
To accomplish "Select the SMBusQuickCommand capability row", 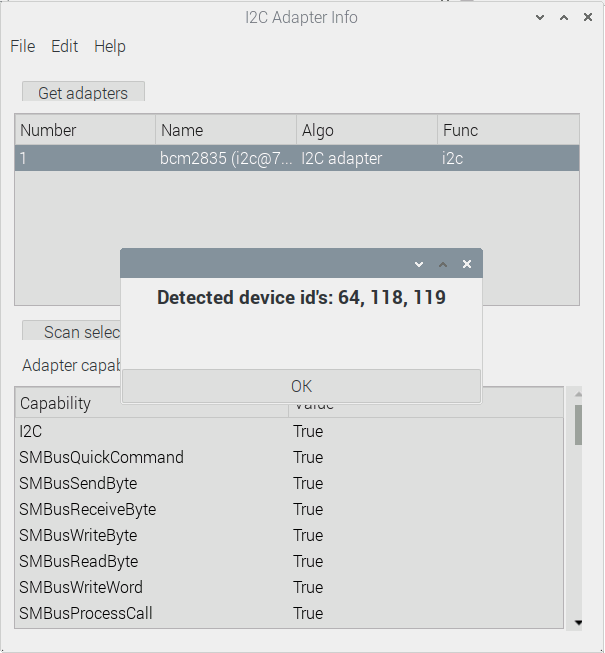I will [150, 457].
